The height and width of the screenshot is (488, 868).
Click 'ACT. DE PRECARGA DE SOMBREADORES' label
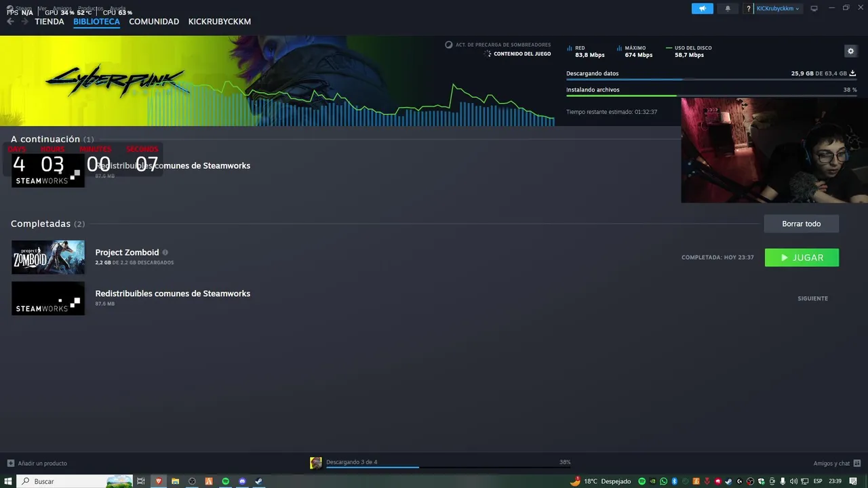(x=503, y=45)
